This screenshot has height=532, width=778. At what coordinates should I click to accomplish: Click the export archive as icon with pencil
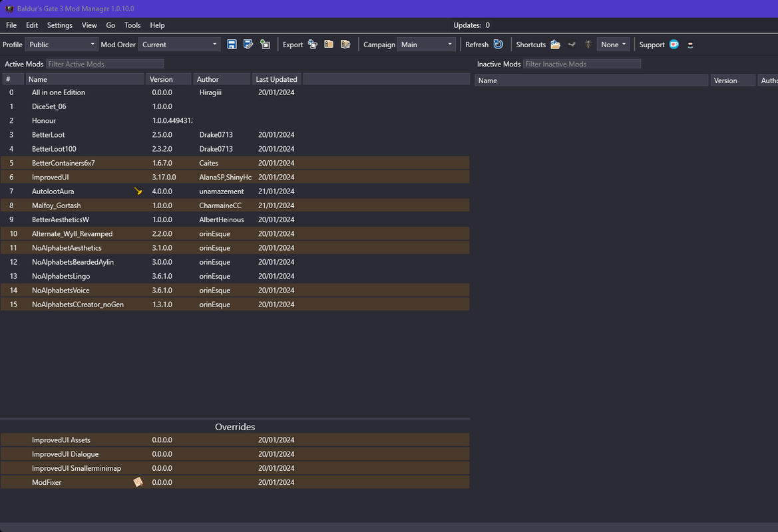click(345, 45)
